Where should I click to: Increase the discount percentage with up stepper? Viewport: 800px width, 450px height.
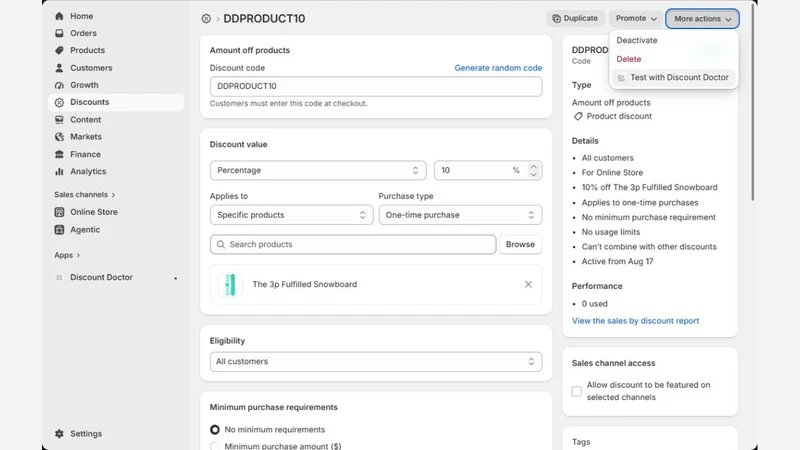[533, 167]
